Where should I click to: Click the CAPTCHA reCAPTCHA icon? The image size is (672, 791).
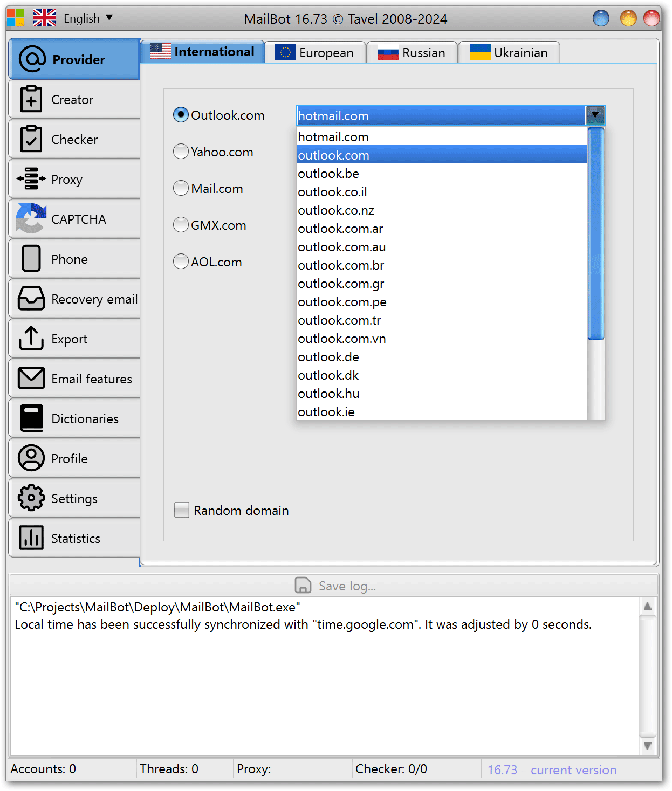[x=31, y=218]
